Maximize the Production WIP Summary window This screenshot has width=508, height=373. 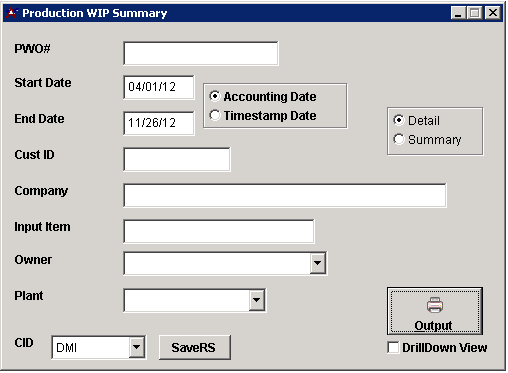point(475,13)
